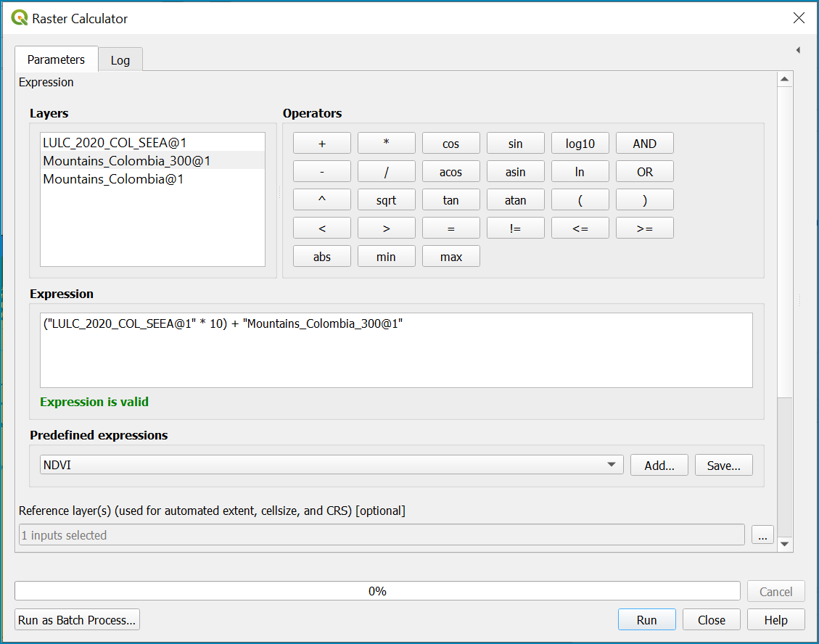Viewport: 819px width, 644px height.
Task: Insert the <= operator
Action: [580, 228]
